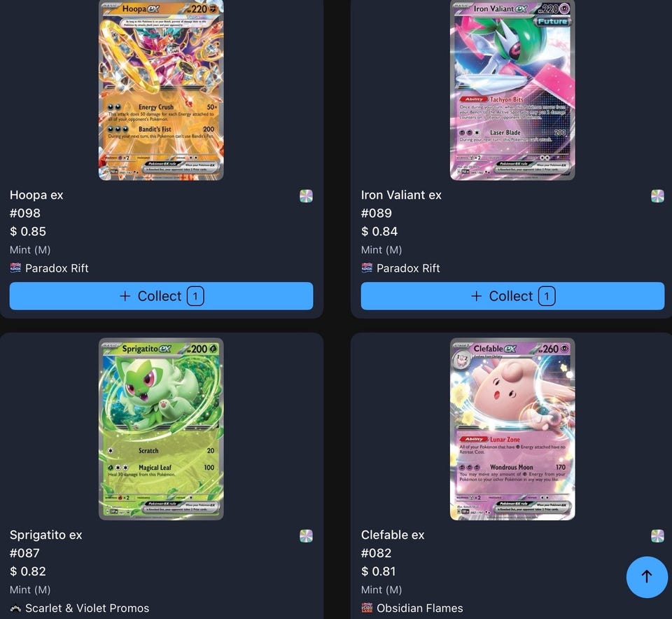The width and height of the screenshot is (672, 619).
Task: Tap the quantity box on Hoopa ex Collect button
Action: click(195, 295)
